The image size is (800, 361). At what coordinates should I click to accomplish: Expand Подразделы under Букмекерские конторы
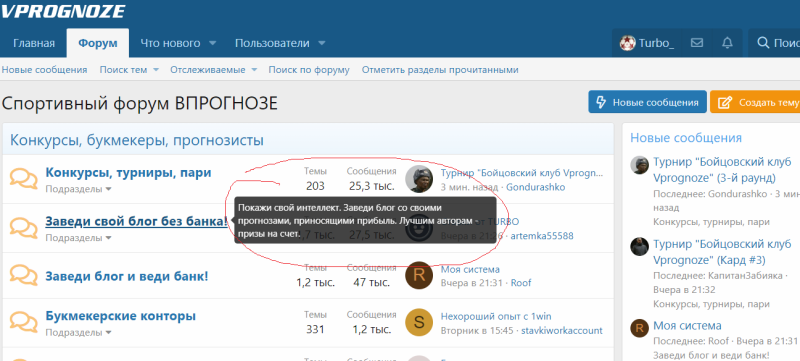(x=79, y=332)
